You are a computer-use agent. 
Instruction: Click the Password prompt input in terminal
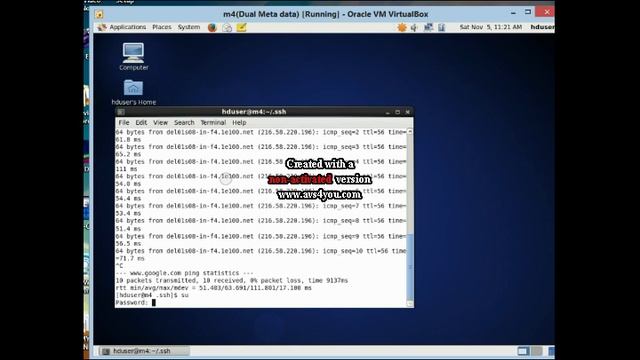pos(154,302)
